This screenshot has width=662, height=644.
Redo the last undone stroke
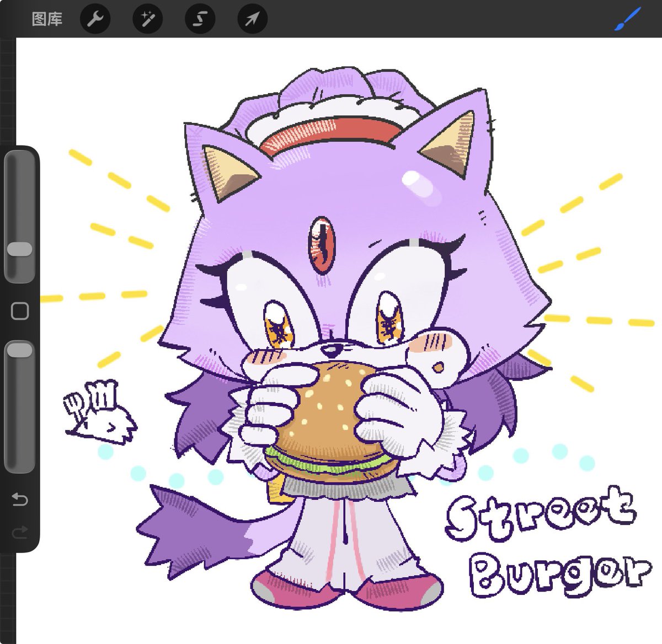click(x=20, y=532)
